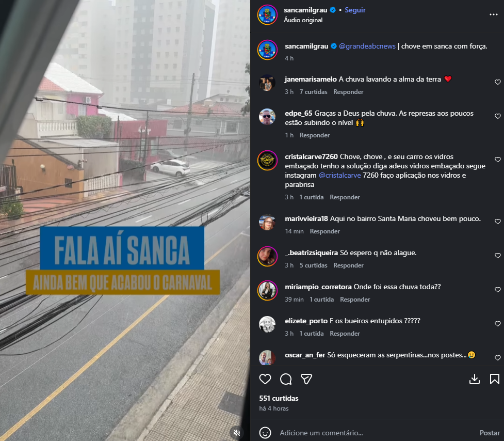Open the @grandeabcnews mention link

click(367, 46)
